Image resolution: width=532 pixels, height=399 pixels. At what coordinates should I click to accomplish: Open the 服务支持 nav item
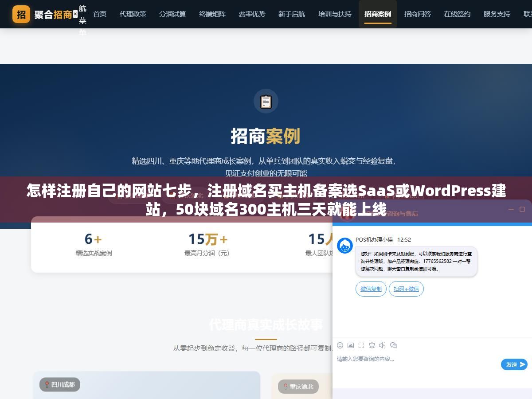[x=497, y=14]
